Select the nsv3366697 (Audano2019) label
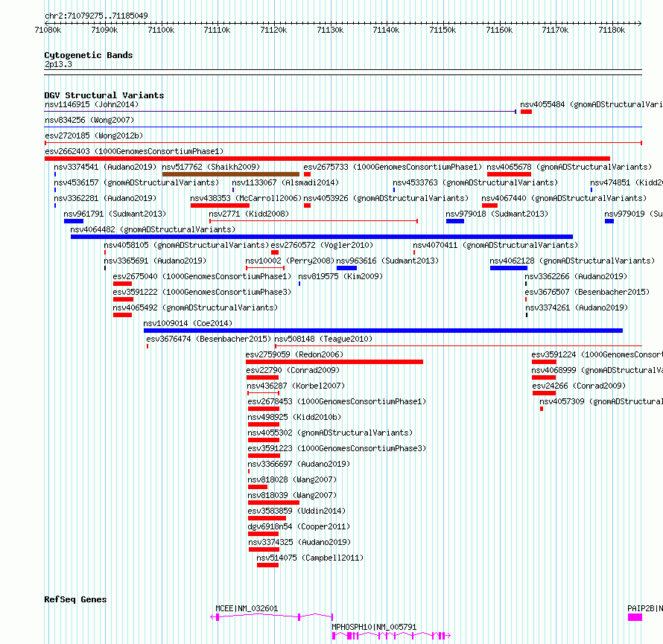This screenshot has width=663, height=644. click(x=299, y=464)
